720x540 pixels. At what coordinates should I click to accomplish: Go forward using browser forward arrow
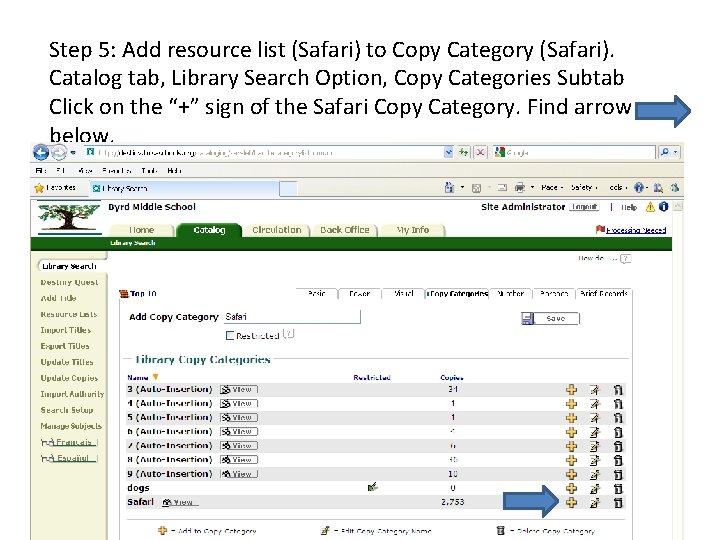(x=58, y=152)
